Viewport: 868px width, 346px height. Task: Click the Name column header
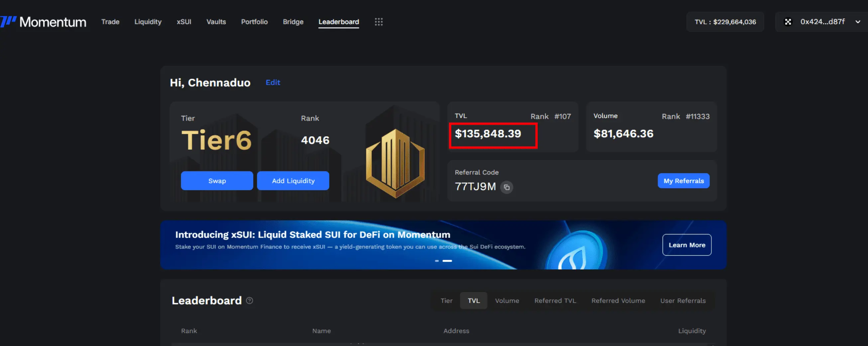(321, 331)
